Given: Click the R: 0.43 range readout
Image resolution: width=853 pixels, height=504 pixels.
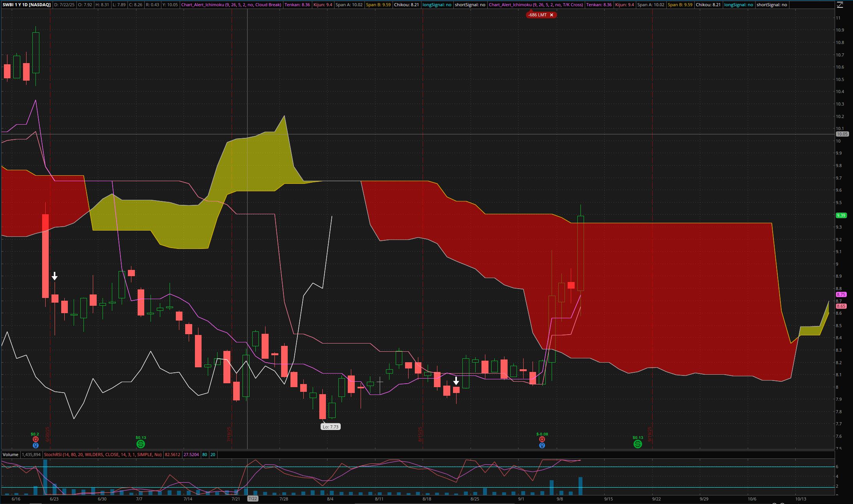Looking at the screenshot, I should click(x=152, y=5).
